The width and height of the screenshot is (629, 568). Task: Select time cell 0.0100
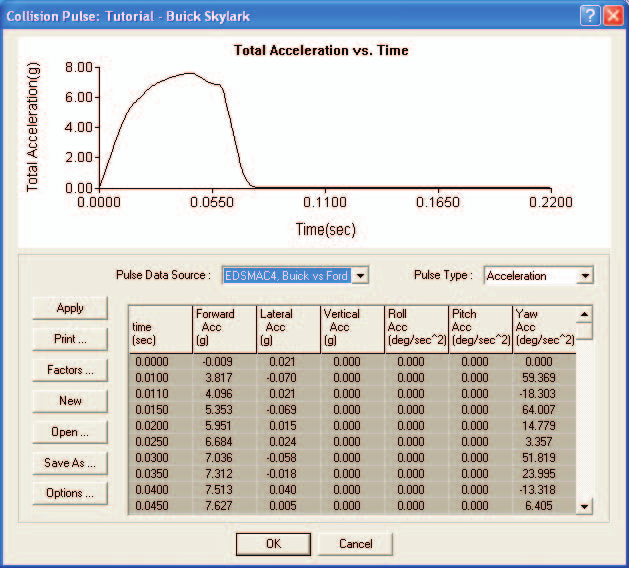[x=160, y=378]
